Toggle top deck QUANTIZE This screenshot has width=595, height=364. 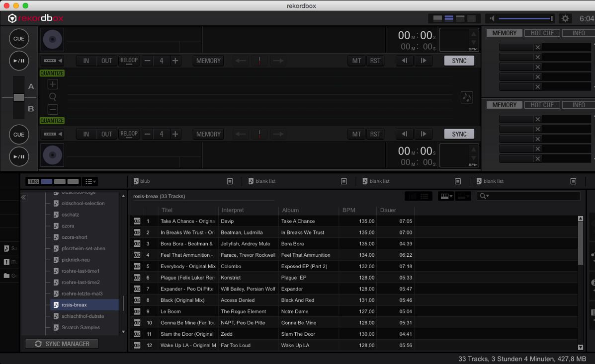[52, 73]
